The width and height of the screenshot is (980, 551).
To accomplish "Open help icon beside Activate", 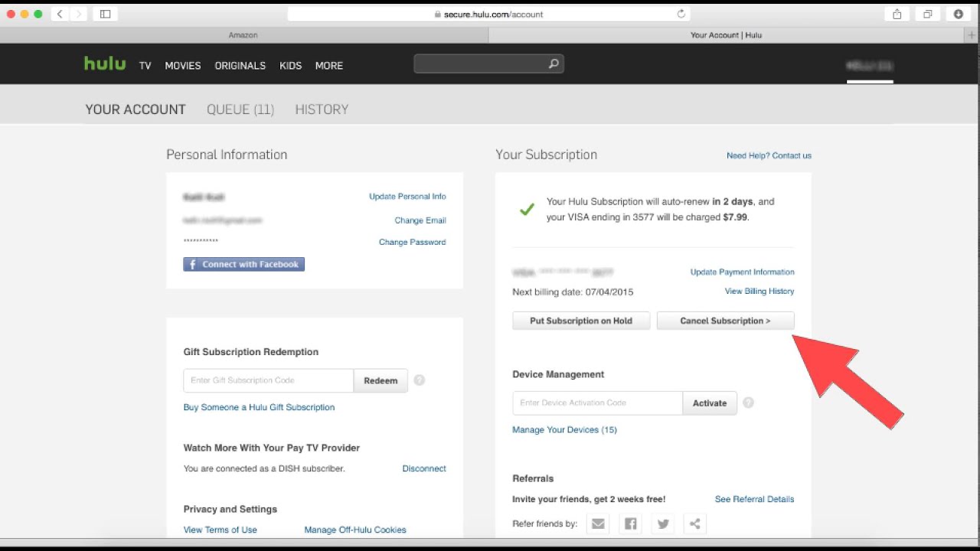I will [x=748, y=403].
